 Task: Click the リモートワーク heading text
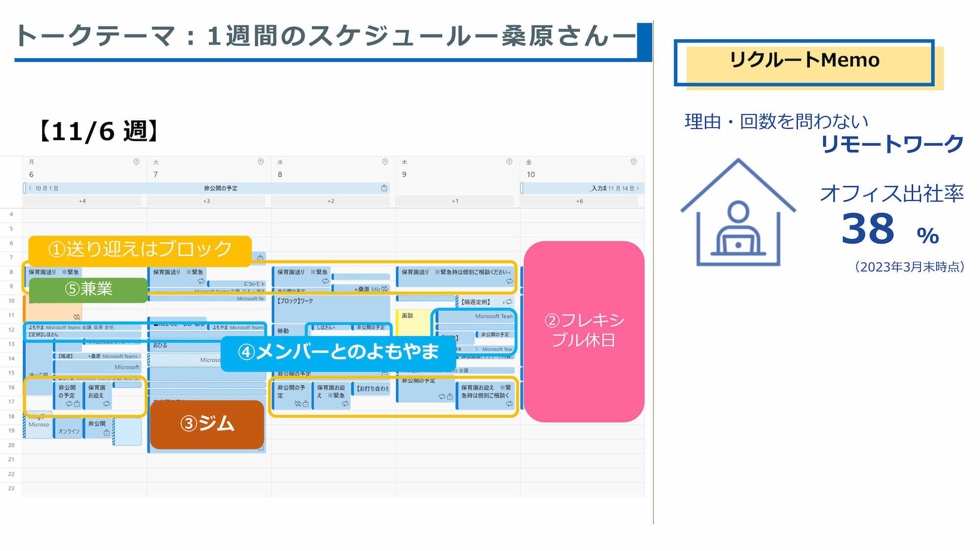click(892, 144)
